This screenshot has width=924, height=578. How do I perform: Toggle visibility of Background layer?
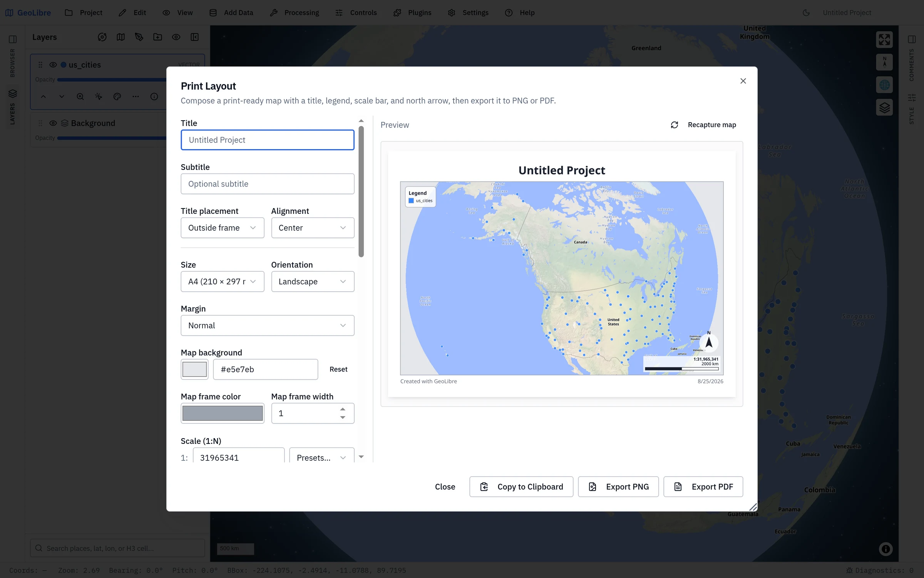point(53,123)
